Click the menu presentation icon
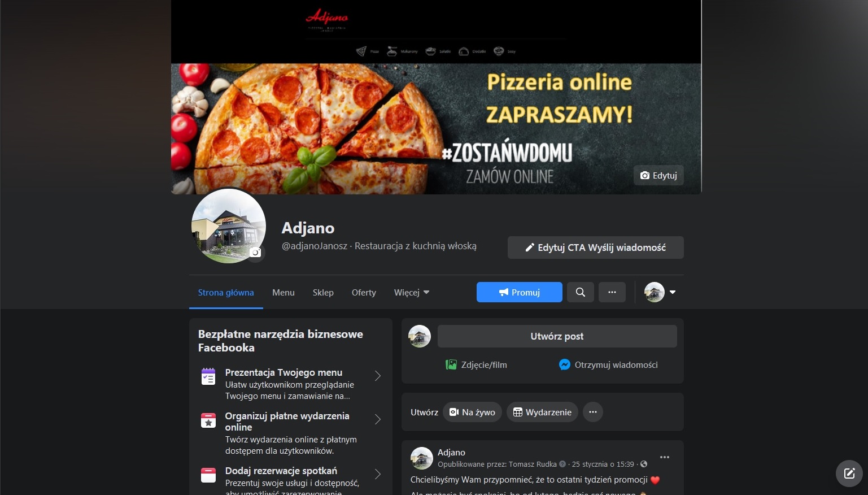The width and height of the screenshot is (868, 495). click(208, 376)
